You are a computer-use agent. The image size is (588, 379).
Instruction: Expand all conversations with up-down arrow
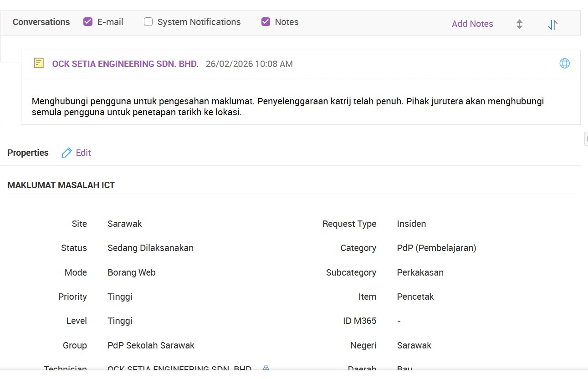[x=519, y=25]
